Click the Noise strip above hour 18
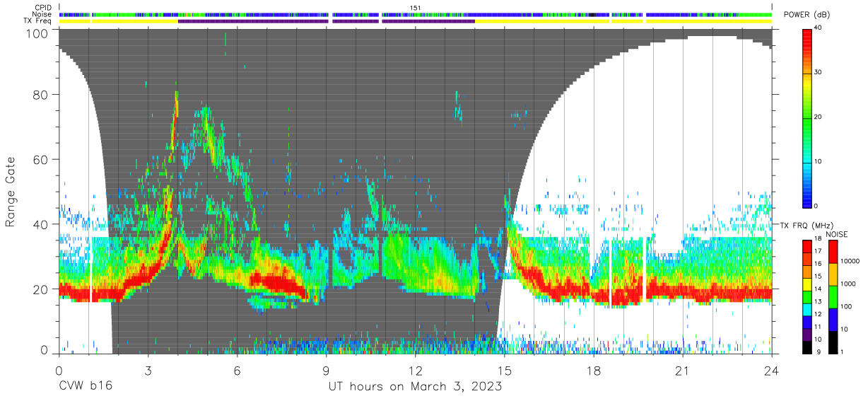The image size is (868, 401). pyautogui.click(x=594, y=14)
